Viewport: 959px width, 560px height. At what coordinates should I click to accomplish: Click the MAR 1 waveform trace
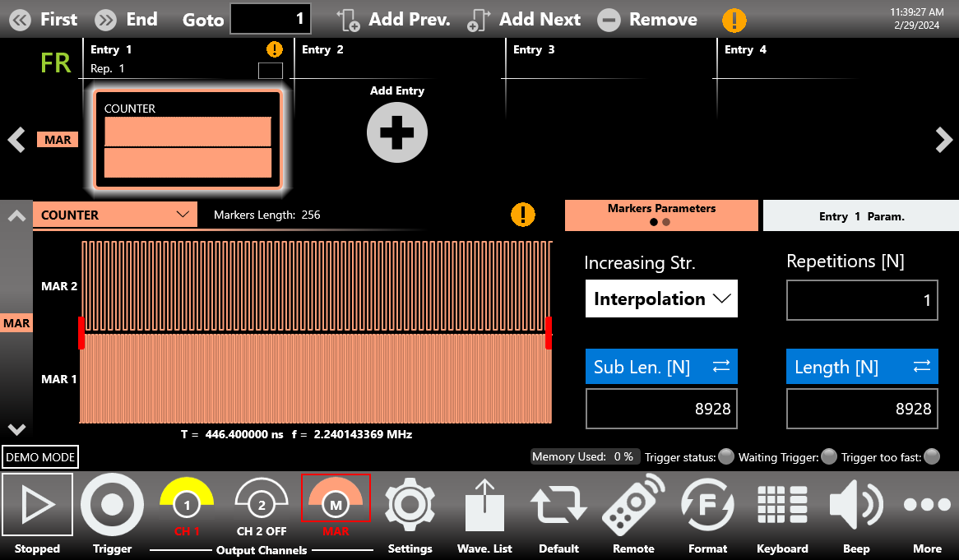click(316, 378)
